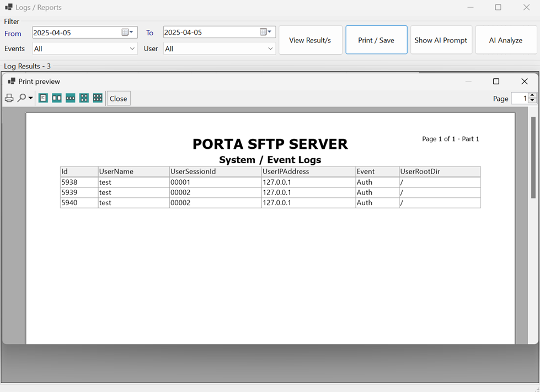Open the zoom level dropdown arrow
540x392 pixels.
pyautogui.click(x=29, y=98)
